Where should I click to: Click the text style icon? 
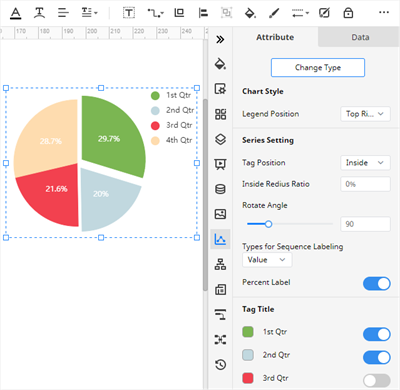39,13
